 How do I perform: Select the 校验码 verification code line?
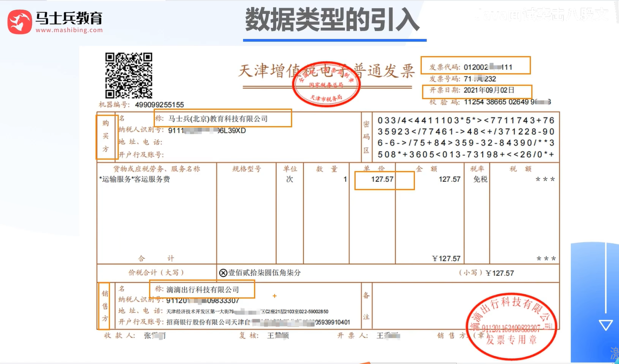pyautogui.click(x=490, y=102)
